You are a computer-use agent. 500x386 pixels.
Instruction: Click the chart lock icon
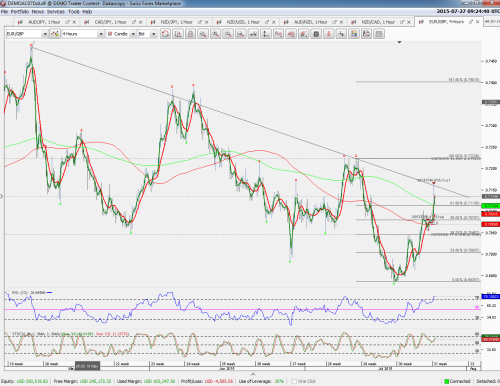coord(190,34)
